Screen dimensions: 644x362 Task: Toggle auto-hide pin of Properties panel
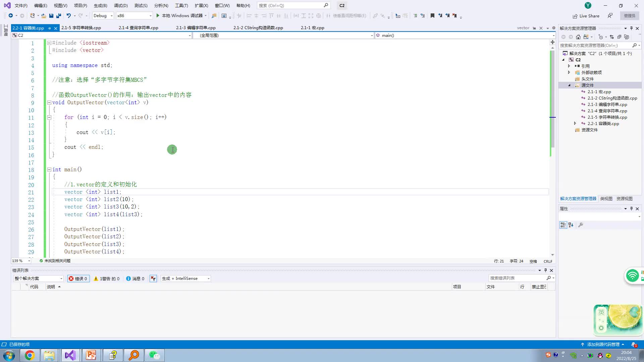pos(631,208)
